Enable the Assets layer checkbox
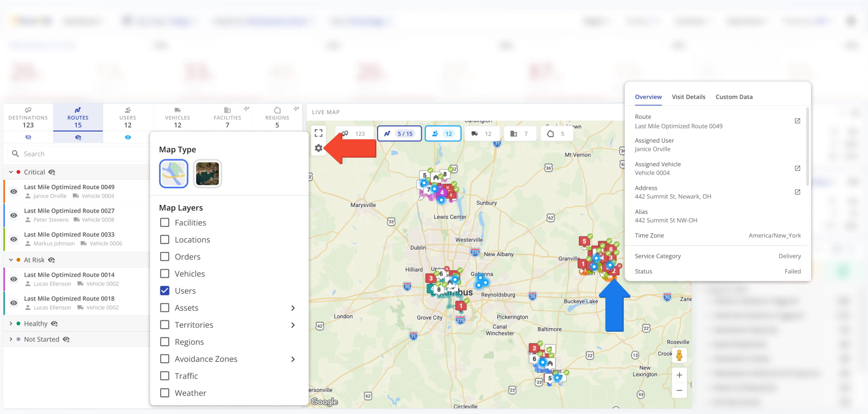The width and height of the screenshot is (868, 414). (x=165, y=308)
